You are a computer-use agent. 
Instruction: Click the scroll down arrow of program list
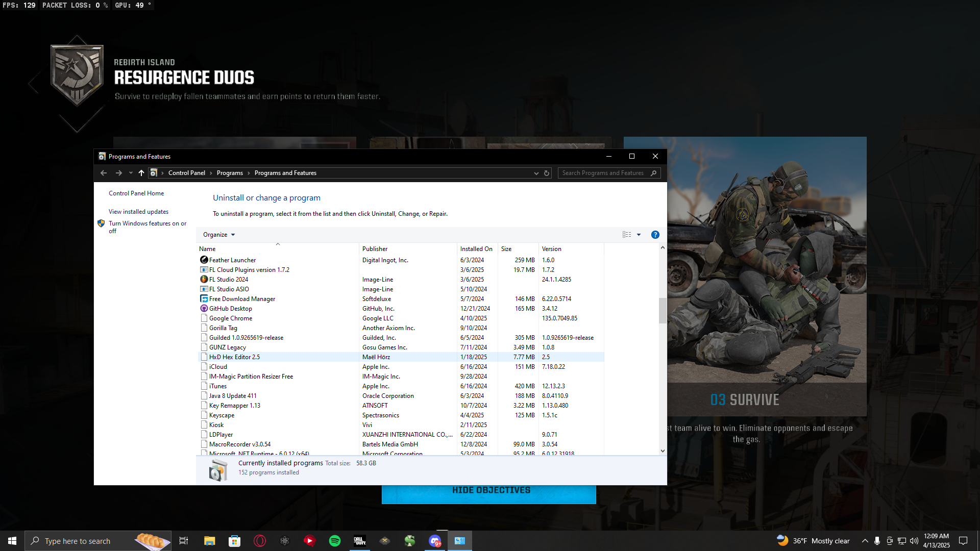coord(663,451)
